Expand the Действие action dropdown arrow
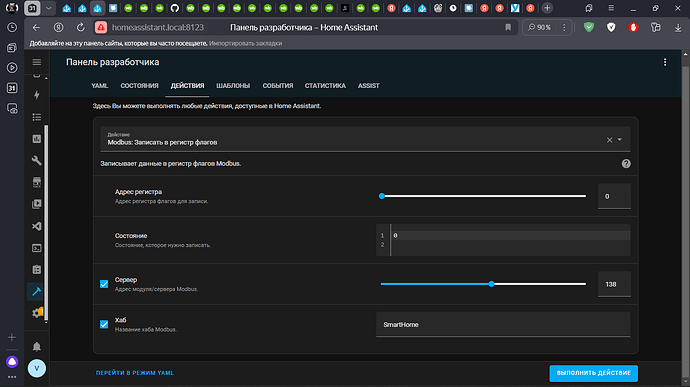Viewport: 690px width, 387px height. [x=620, y=140]
